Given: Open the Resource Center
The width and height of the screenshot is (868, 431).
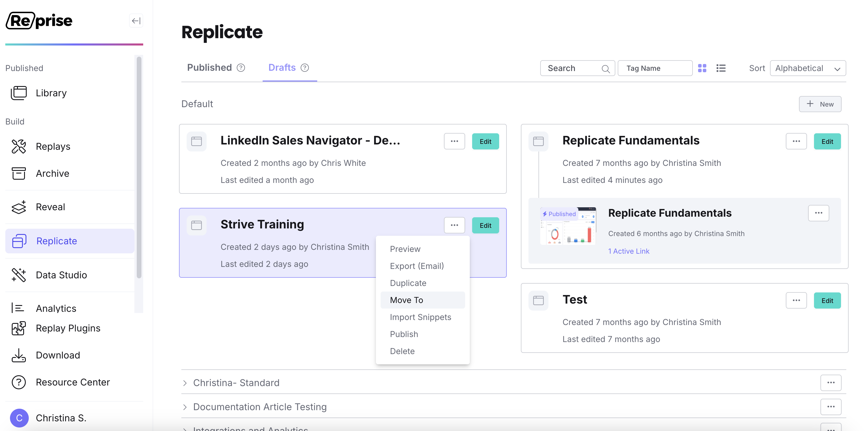Looking at the screenshot, I should coord(70,382).
